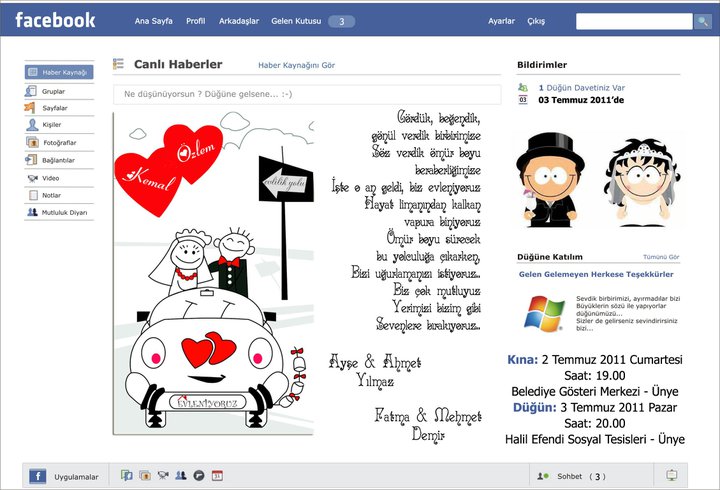The image size is (720, 490).
Task: Open Uygulamalar menu in bottom bar
Action: [x=76, y=477]
